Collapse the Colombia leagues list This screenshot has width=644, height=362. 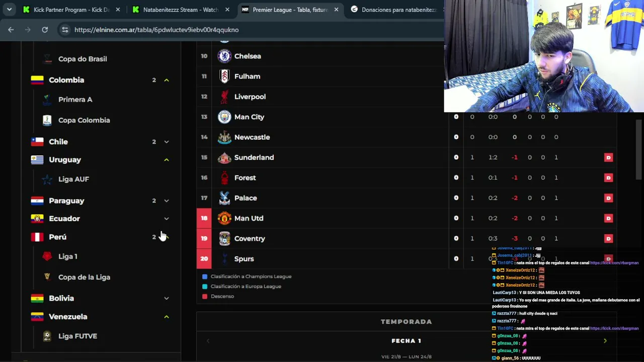[167, 80]
